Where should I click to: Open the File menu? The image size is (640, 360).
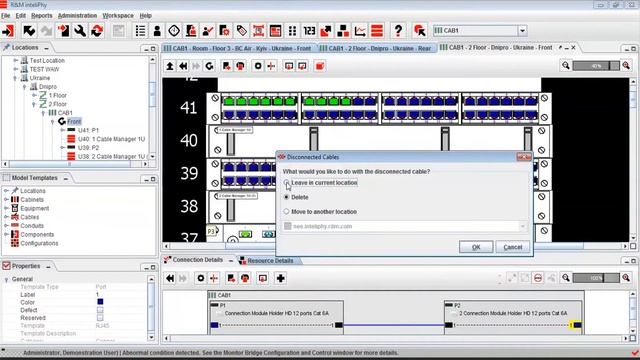[x=5, y=16]
